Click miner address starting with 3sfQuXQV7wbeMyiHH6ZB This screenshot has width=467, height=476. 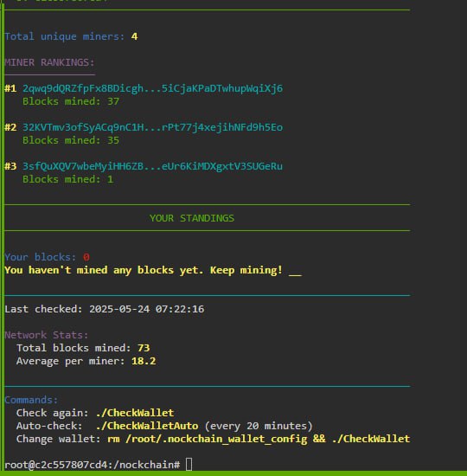(152, 166)
